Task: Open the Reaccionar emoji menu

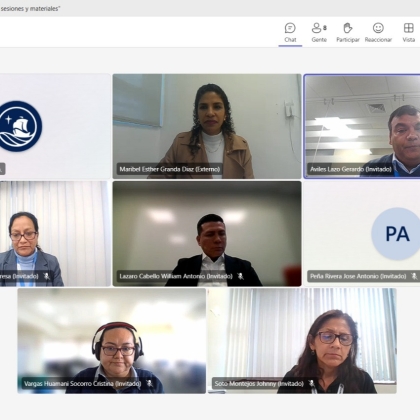Action: point(378,33)
